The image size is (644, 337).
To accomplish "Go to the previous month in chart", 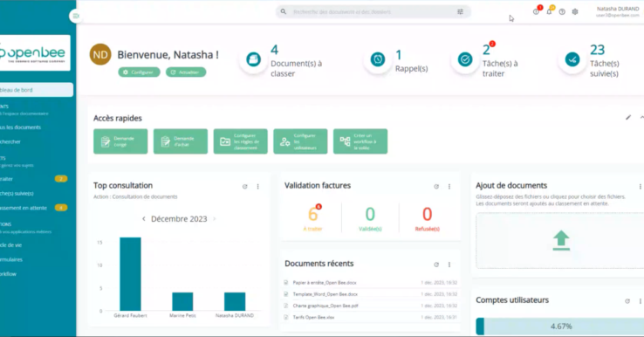I will click(x=144, y=219).
